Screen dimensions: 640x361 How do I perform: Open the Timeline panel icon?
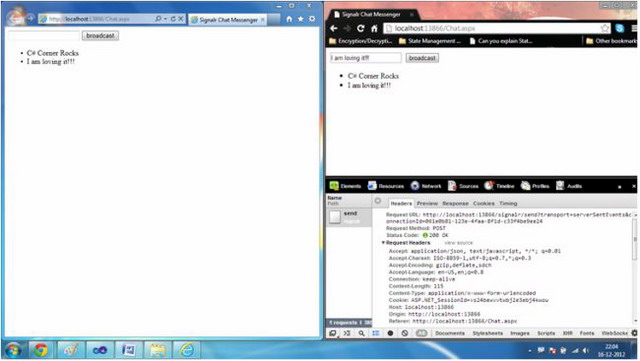[x=489, y=186]
